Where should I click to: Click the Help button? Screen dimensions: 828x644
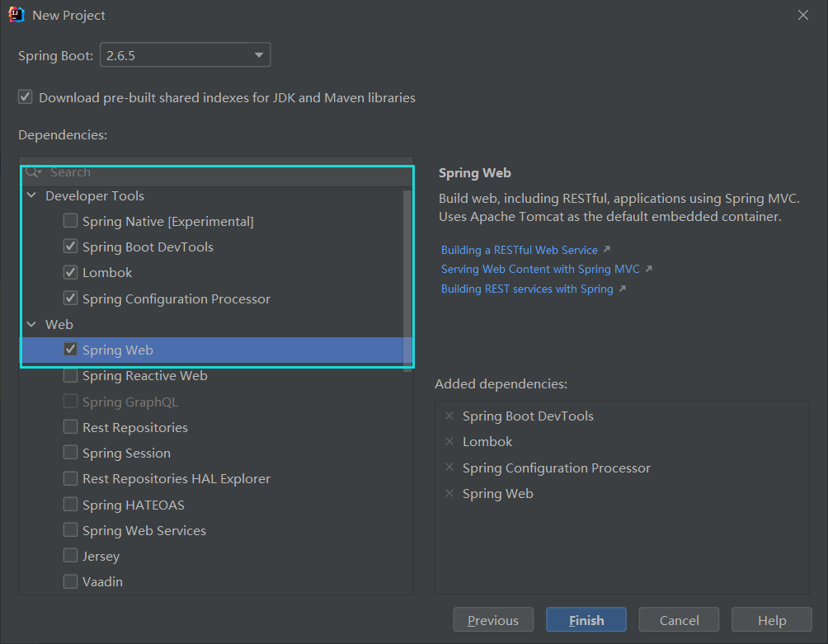tap(771, 620)
